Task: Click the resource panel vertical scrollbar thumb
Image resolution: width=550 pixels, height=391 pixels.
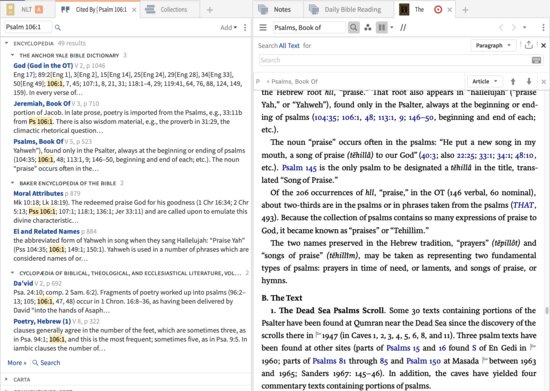Action: (x=546, y=311)
